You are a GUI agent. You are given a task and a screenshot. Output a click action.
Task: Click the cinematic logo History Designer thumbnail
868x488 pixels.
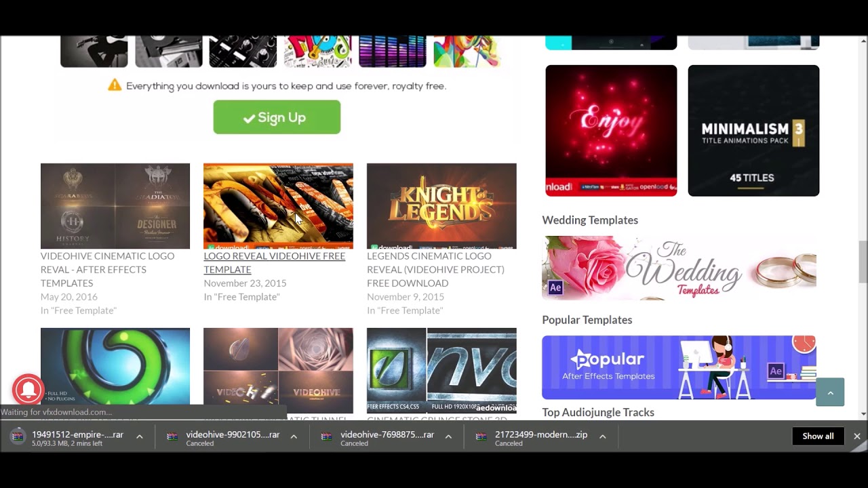point(115,206)
